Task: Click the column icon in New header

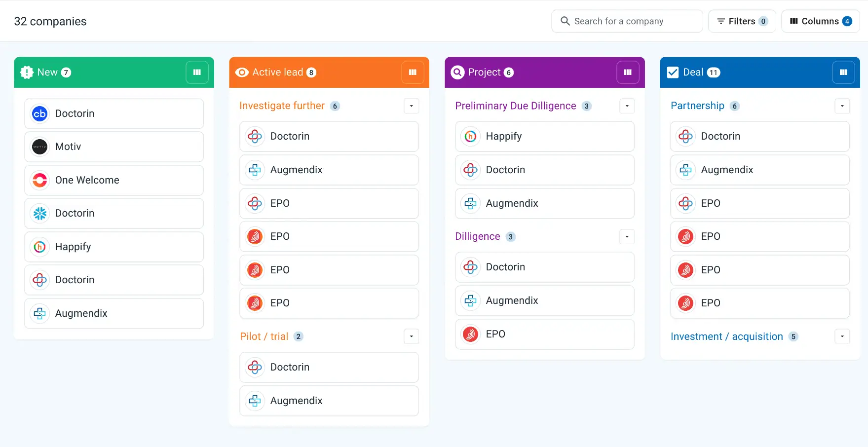Action: 197,73
